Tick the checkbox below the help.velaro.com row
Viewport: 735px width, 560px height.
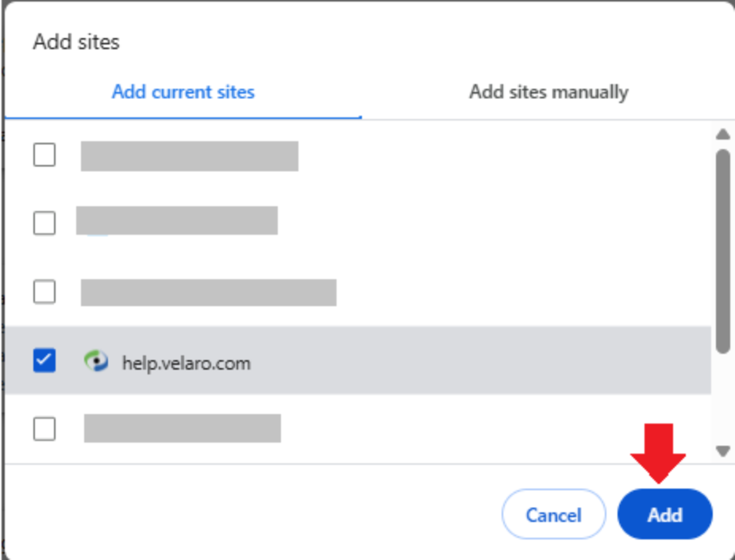coord(44,429)
